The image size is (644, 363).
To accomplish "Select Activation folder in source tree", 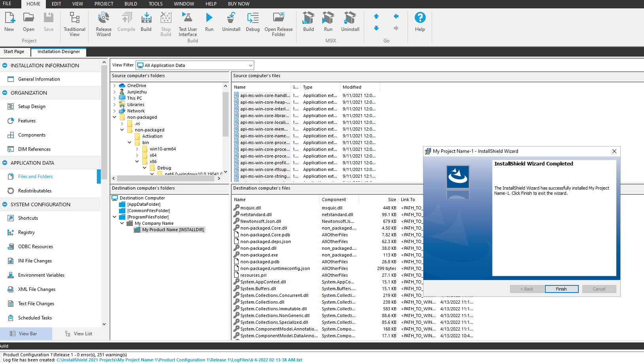I will [152, 136].
